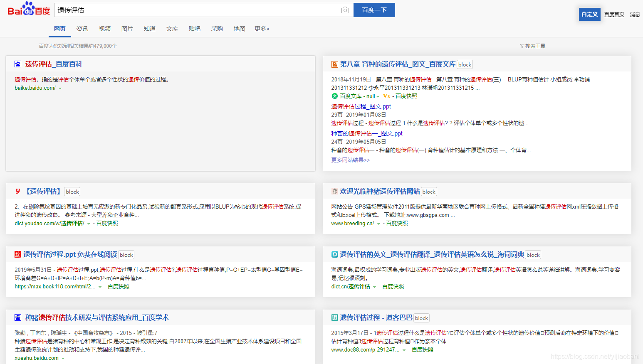Image resolution: width=643 pixels, height=364 pixels.
Task: Expand dropdown arrow next to www.doc88.com URL
Action: [404, 350]
